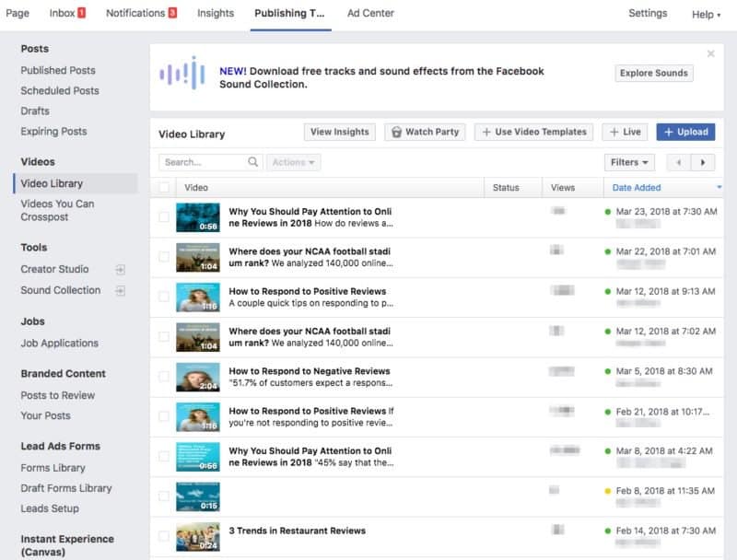This screenshot has height=560, width=737.
Task: Start a Live video
Action: click(625, 132)
